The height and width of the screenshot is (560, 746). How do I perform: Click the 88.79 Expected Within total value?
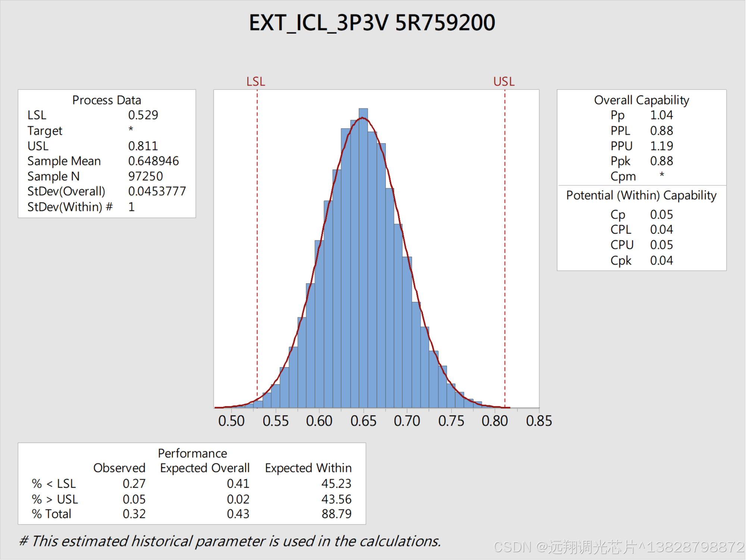[x=336, y=514]
